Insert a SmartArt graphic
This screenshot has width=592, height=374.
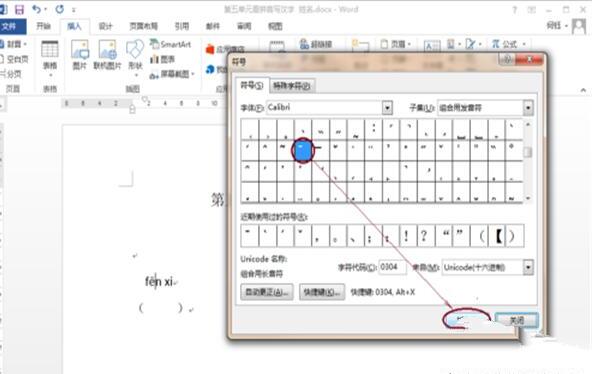[x=171, y=44]
